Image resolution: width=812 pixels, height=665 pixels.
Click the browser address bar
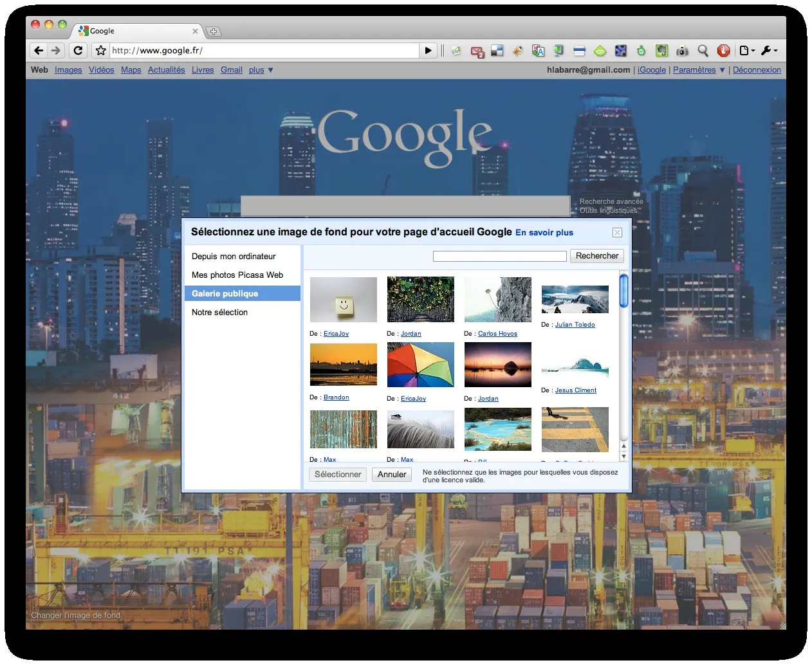[x=264, y=50]
